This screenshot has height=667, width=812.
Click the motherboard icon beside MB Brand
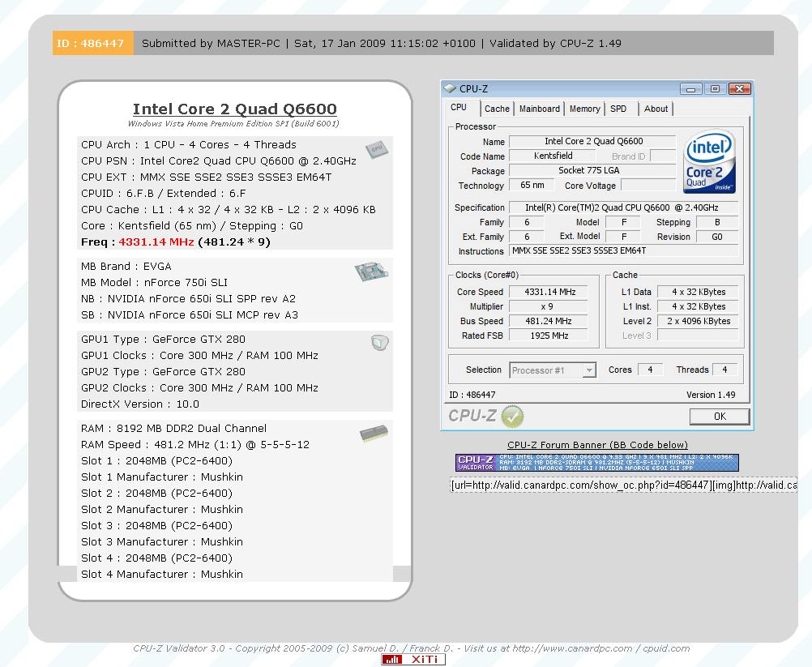(x=372, y=272)
